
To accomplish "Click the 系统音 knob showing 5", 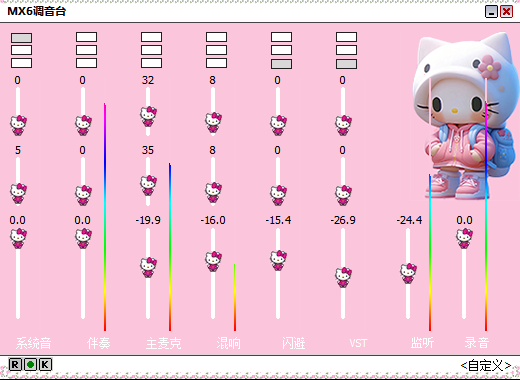I will click(18, 193).
